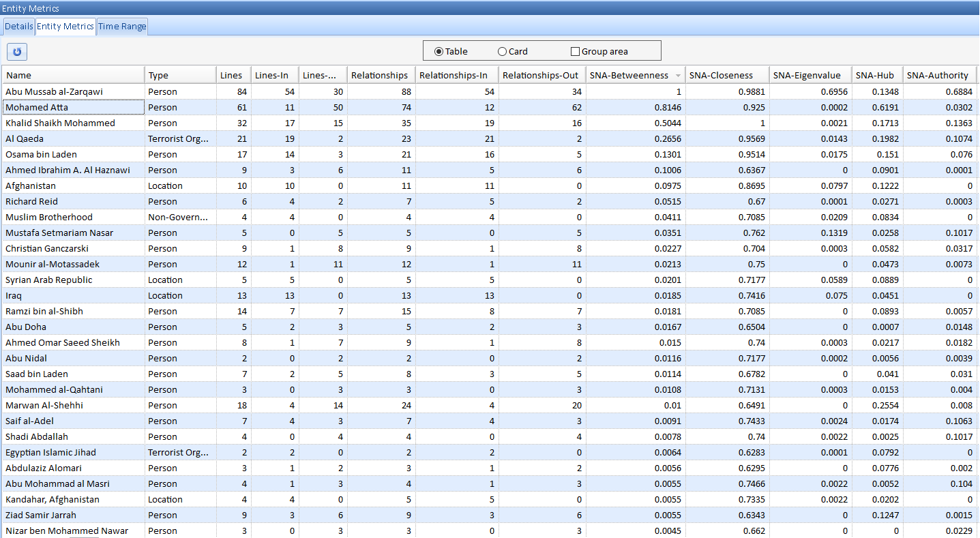
Task: Select the Card view radio button
Action: click(504, 50)
